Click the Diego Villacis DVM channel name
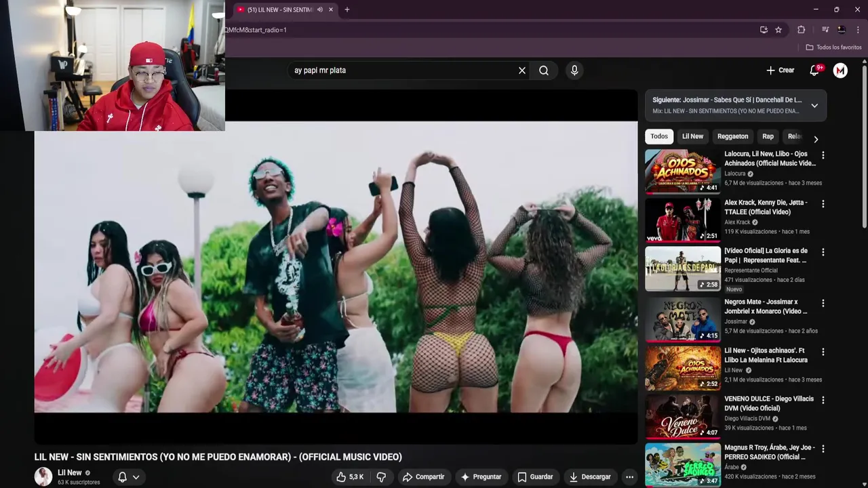The height and width of the screenshot is (488, 868). [747, 419]
